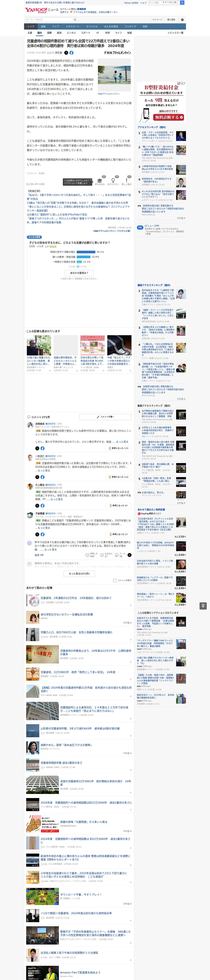The height and width of the screenshot is (980, 210).
Task: Open the 'マイページ' header link
Action: tap(157, 19)
